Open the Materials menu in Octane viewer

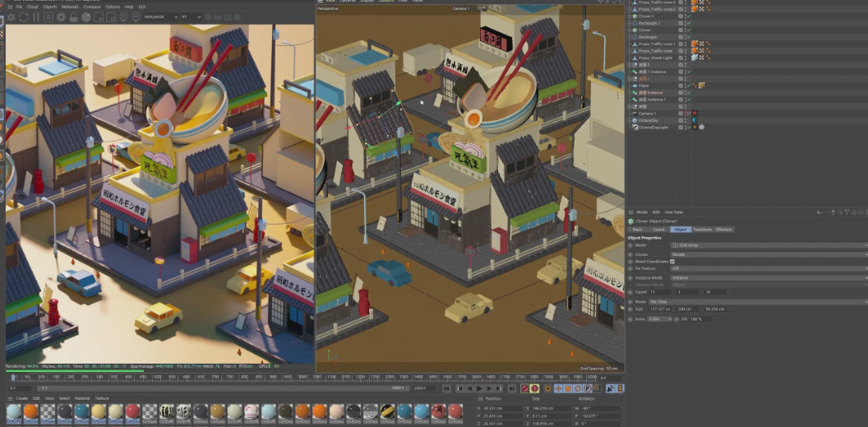[x=70, y=7]
